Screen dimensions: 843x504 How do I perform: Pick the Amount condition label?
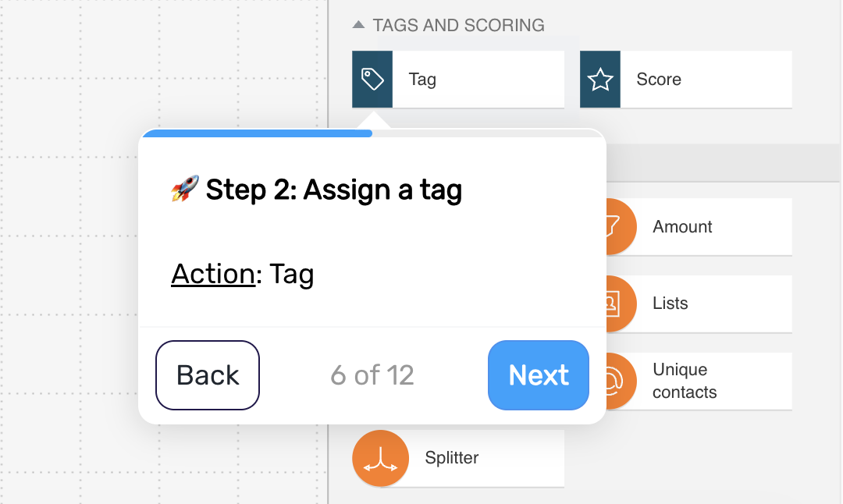pyautogui.click(x=682, y=227)
